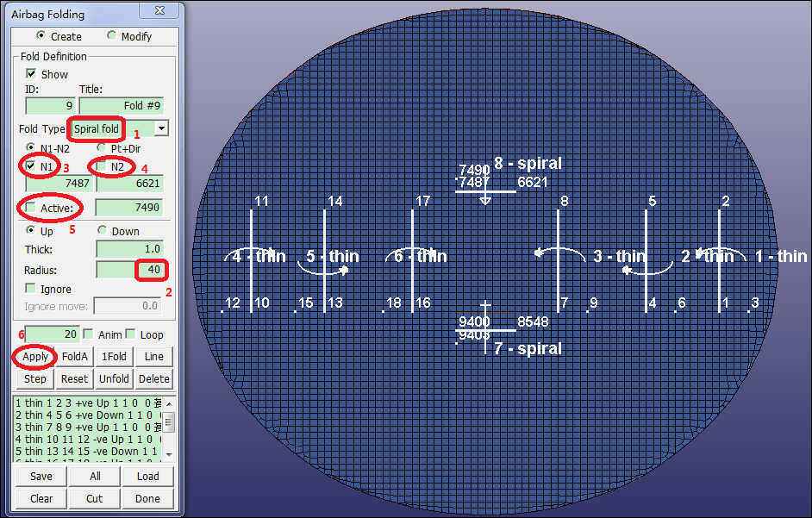Tick the Active checkbox
812x518 pixels.
coord(32,208)
